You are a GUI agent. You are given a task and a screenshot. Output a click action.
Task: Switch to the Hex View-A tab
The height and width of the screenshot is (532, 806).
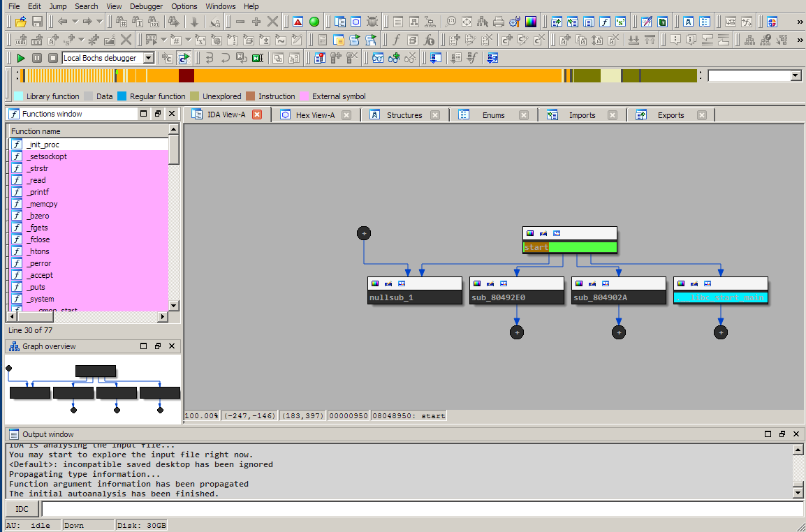pos(315,115)
